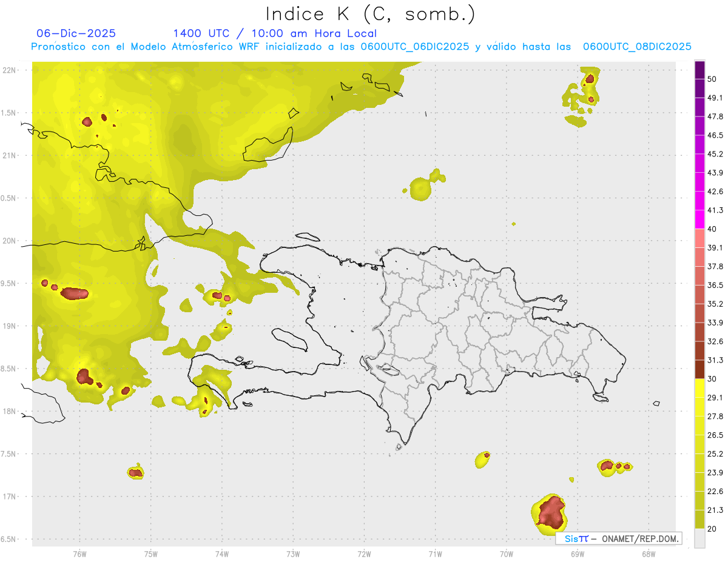Click the '47.8' color scale label
Viewport: 728px width, 562px height.
pos(715,116)
